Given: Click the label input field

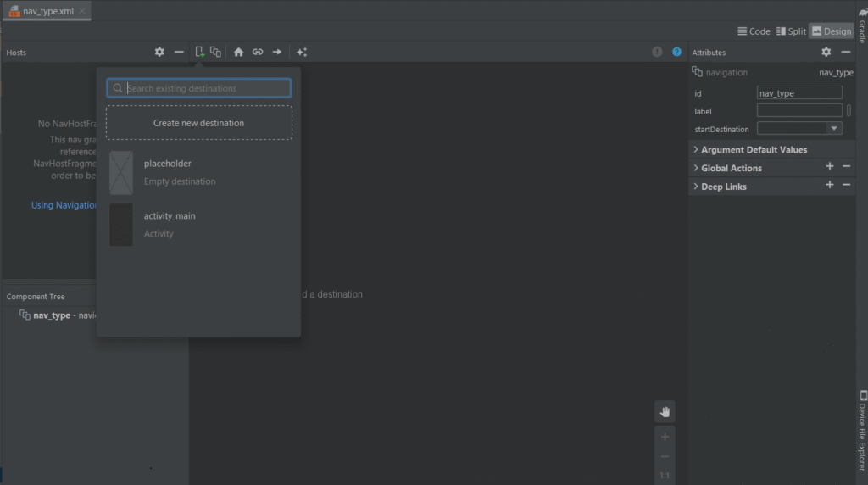Looking at the screenshot, I should click(x=799, y=111).
